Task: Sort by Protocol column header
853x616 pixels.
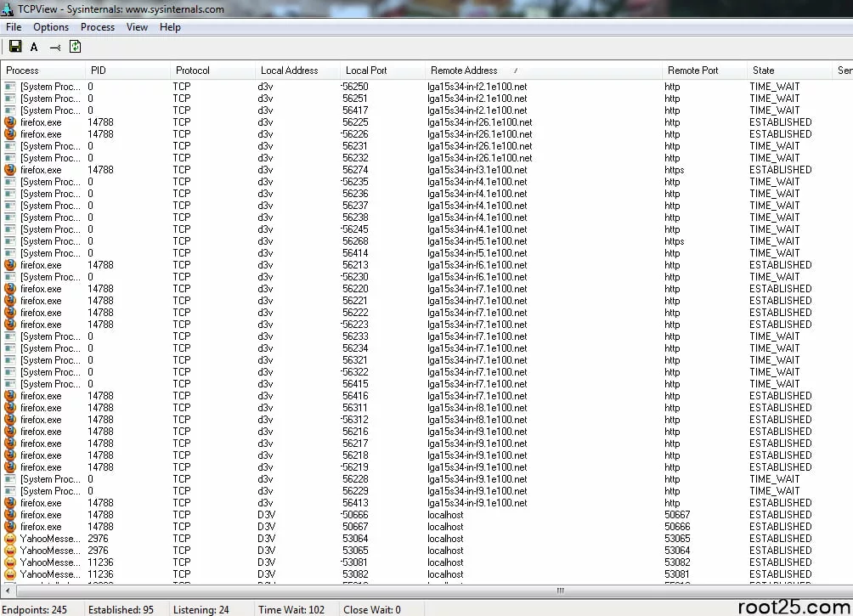Action: (x=212, y=71)
